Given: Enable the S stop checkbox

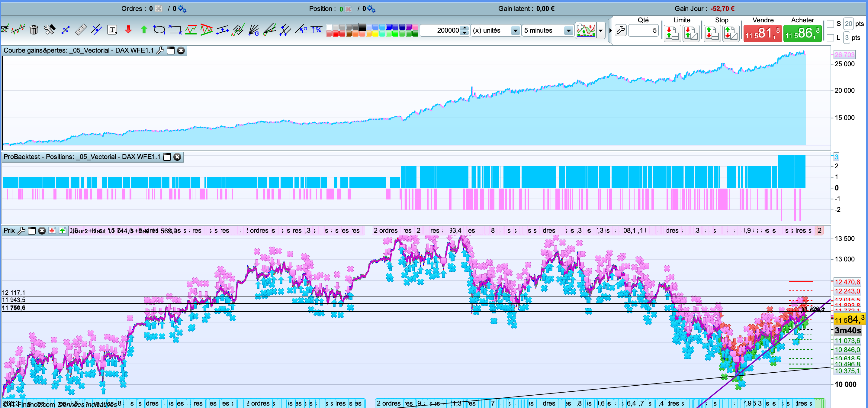Looking at the screenshot, I should 830,24.
